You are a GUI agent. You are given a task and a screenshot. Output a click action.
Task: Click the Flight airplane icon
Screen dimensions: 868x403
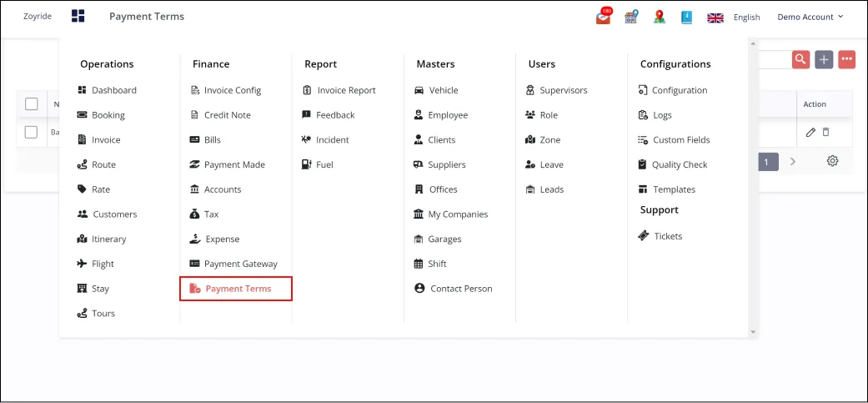coord(82,264)
